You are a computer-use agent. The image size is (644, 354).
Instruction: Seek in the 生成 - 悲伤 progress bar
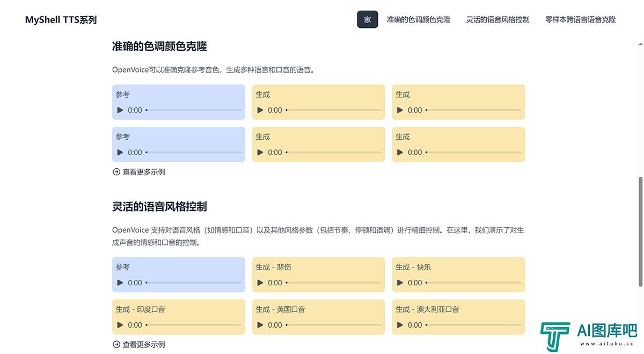coord(333,283)
